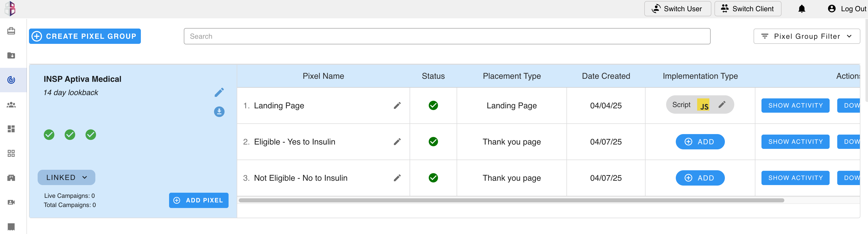
Task: Edit Not Eligible - No to Insulin name
Action: point(397,178)
